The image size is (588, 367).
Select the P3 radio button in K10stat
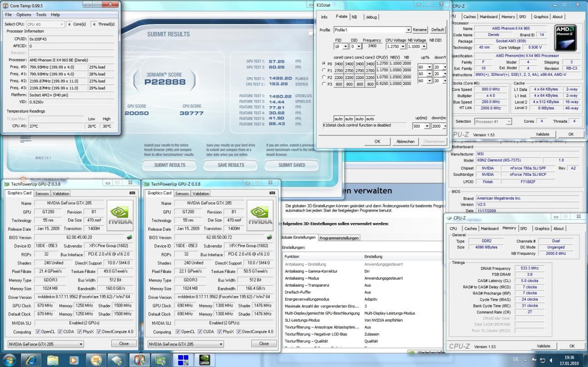click(x=324, y=84)
